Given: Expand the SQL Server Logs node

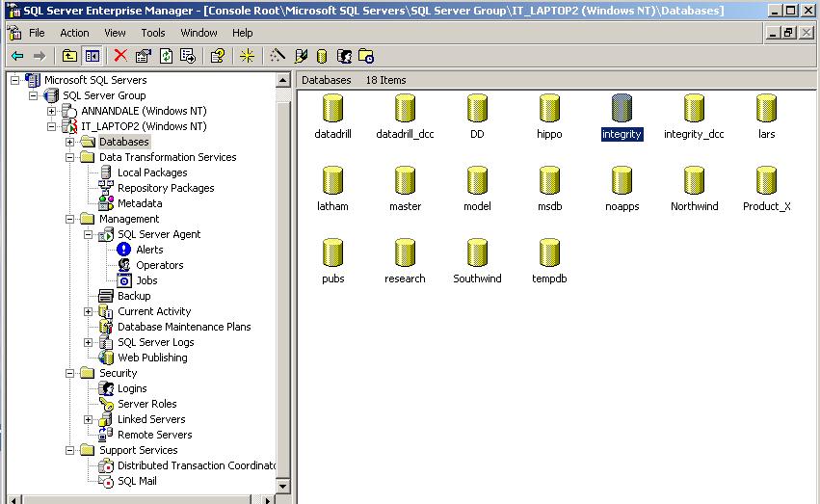Looking at the screenshot, I should click(89, 342).
